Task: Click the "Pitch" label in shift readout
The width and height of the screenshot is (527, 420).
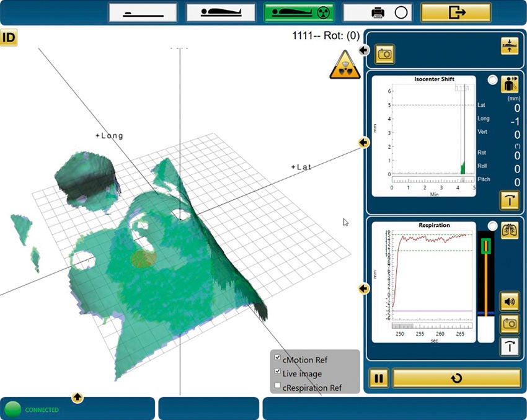Action: point(484,179)
